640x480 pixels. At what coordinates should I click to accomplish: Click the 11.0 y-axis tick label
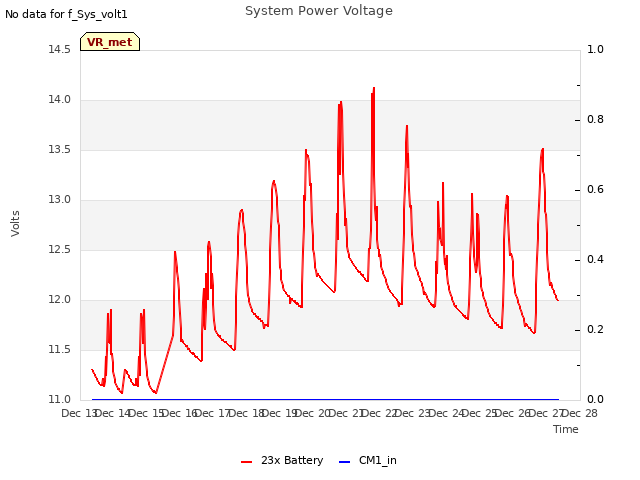click(60, 399)
